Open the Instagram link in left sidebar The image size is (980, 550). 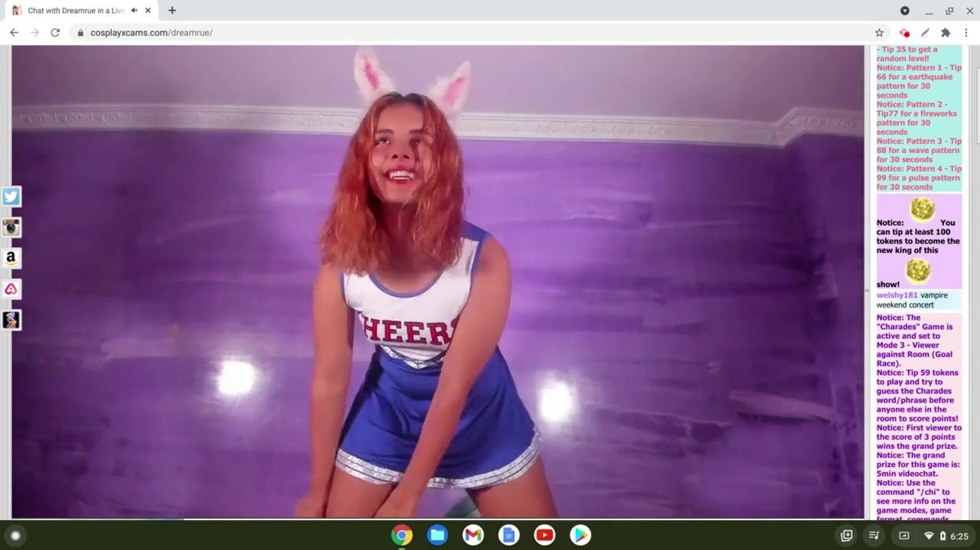tap(11, 227)
